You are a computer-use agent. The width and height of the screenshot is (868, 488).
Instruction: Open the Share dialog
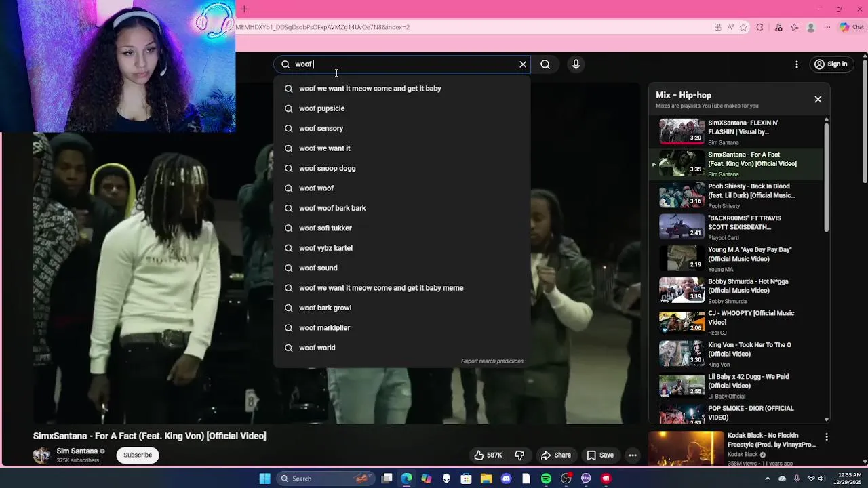coord(555,455)
